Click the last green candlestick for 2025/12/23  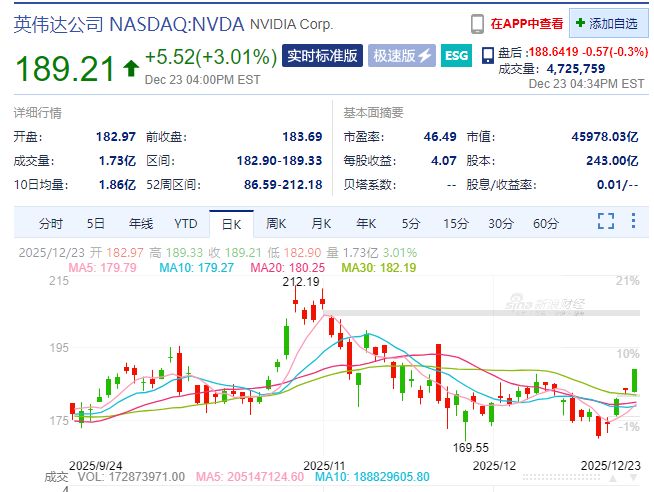633,380
